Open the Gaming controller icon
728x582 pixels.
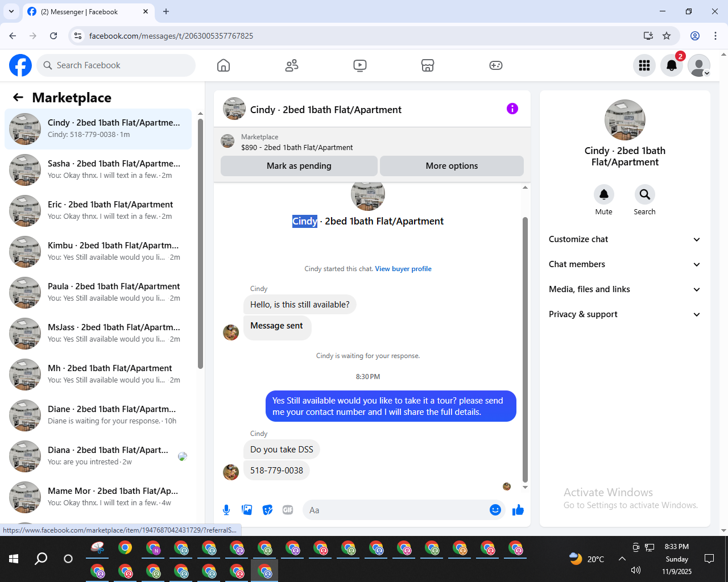pyautogui.click(x=496, y=65)
